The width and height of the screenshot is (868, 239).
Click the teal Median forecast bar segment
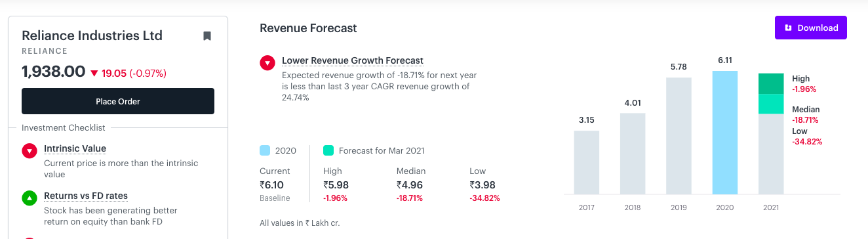click(771, 104)
